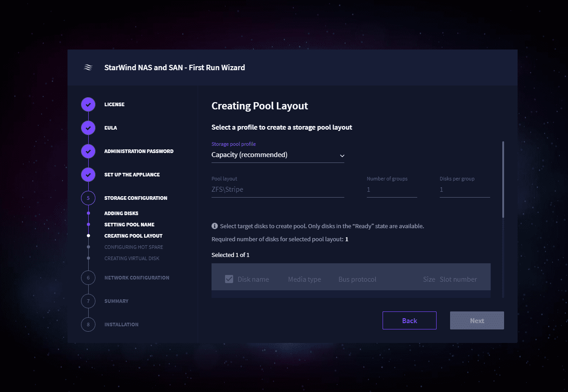Click the dropdown chevron next to Capacity
The image size is (568, 392).
click(x=342, y=156)
